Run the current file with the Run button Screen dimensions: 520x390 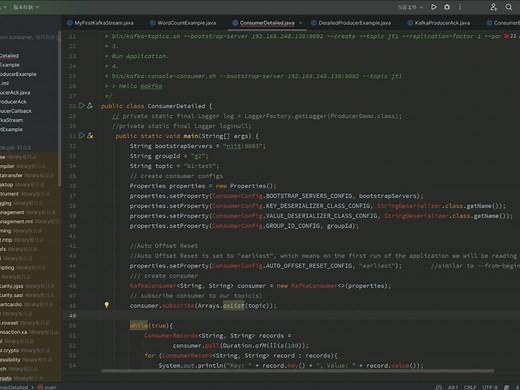pos(434,7)
